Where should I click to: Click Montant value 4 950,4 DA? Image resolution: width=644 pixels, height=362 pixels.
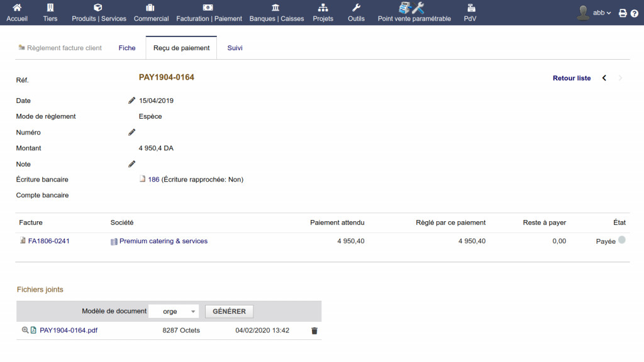pyautogui.click(x=156, y=148)
